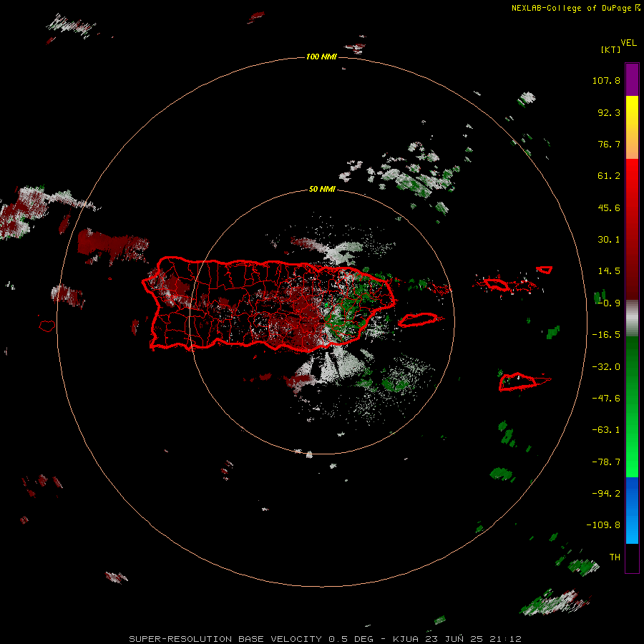Click the Mona Island outline west of Puerto Rico

click(x=47, y=326)
